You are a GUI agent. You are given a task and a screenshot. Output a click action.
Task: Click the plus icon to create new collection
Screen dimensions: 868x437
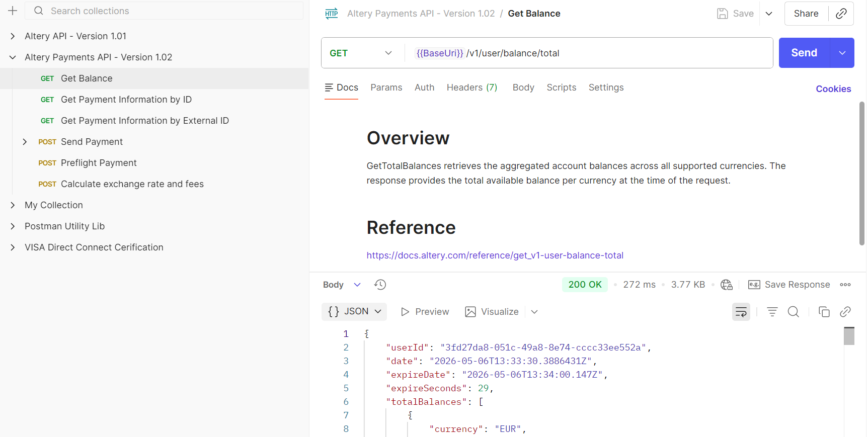pyautogui.click(x=13, y=11)
